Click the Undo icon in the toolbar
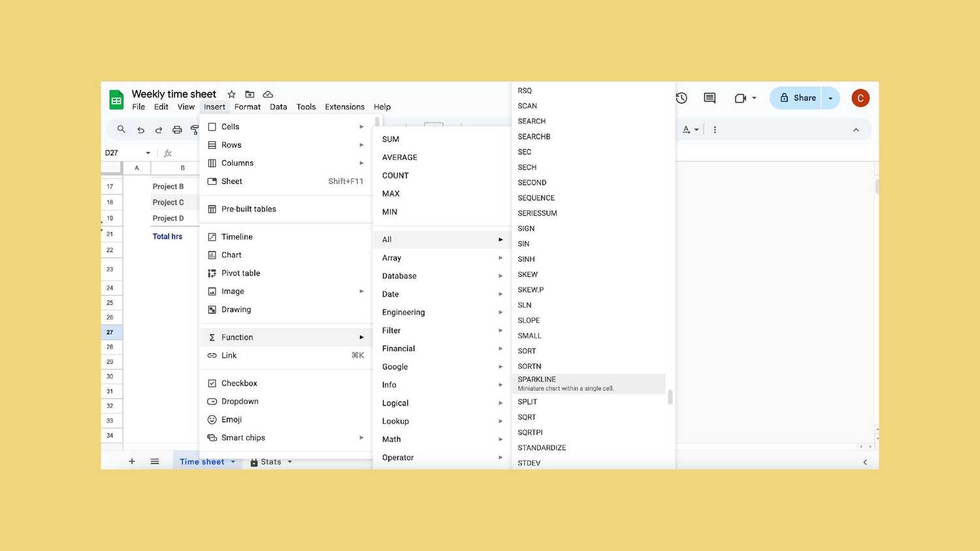Screen dimensions: 980x551 [140, 129]
